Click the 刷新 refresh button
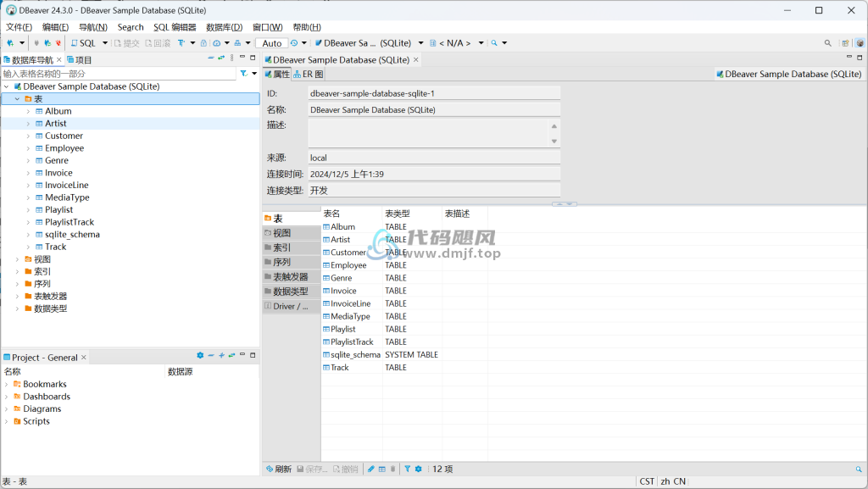 (278, 470)
